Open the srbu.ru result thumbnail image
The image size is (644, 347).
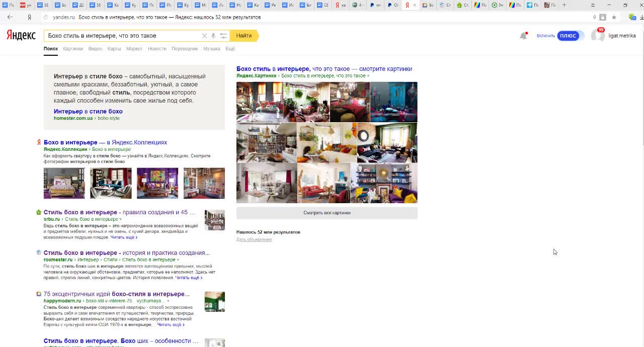click(x=215, y=220)
